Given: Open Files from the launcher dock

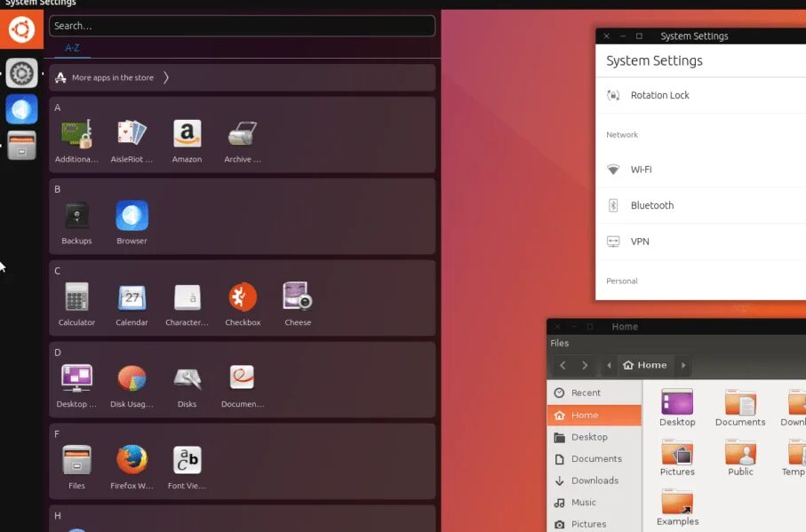Looking at the screenshot, I should 21,145.
